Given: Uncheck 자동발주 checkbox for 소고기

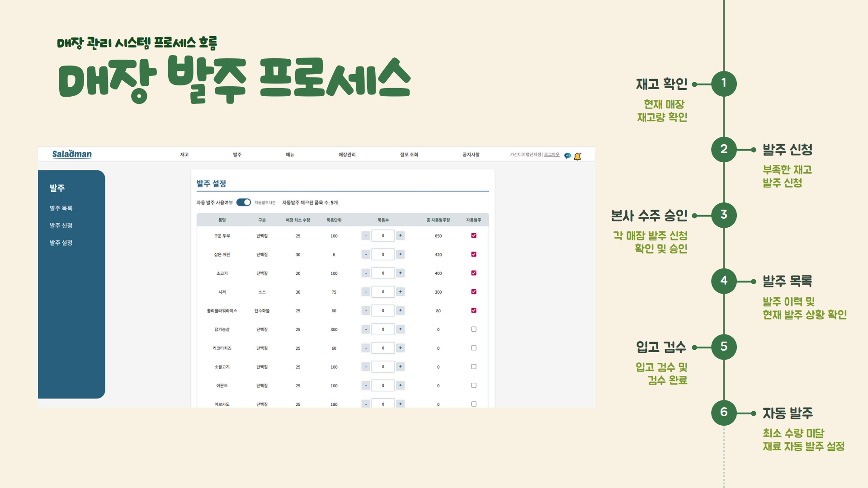Looking at the screenshot, I should [x=474, y=273].
